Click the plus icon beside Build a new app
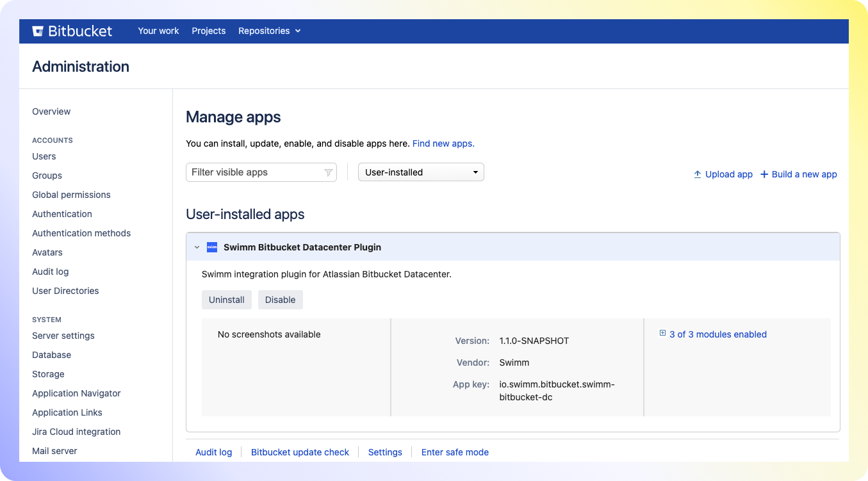Viewport: 868px width, 481px height. [x=764, y=174]
